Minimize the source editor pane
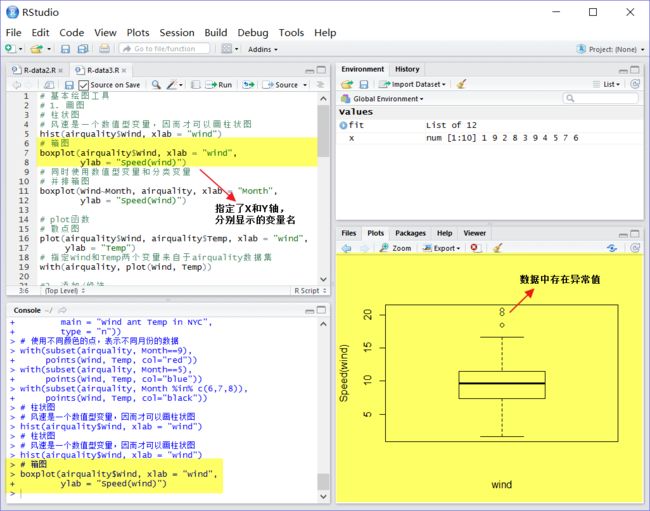 coord(310,71)
